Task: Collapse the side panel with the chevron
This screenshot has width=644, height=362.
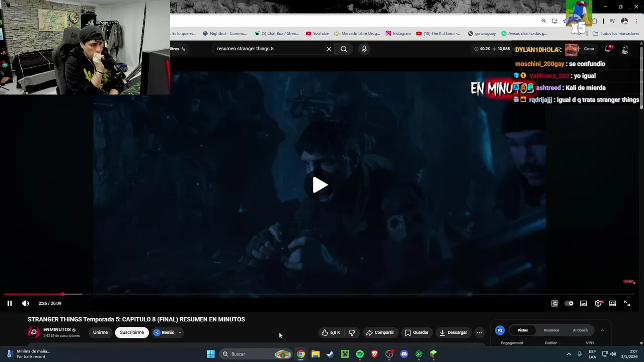Action: [x=602, y=330]
